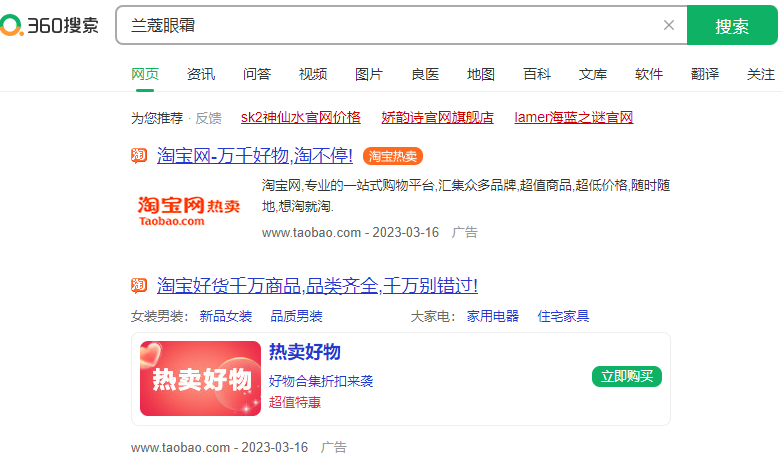Select the 网页 tab
Screen dimensions: 782x456
pyautogui.click(x=145, y=74)
